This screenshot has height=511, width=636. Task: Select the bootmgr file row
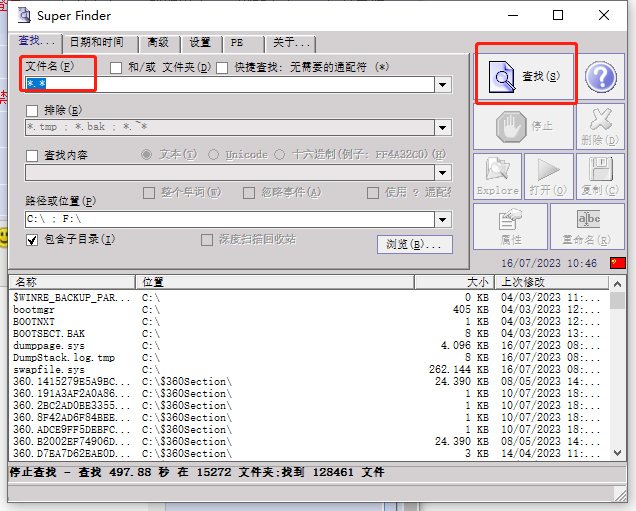pos(308,310)
